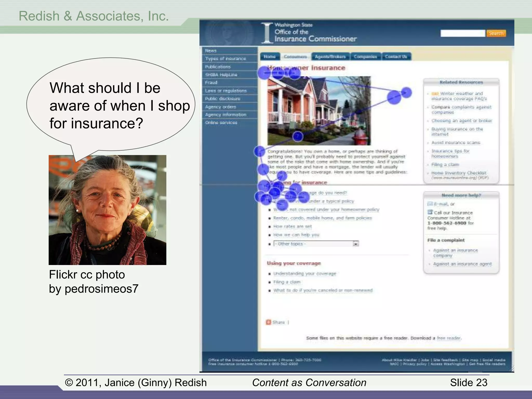Open How rates are set link
Screen dimensions: 532x399
point(292,227)
